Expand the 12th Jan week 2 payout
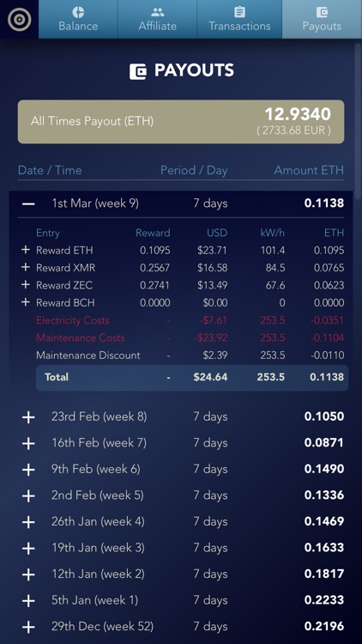This screenshot has height=644, width=362. click(x=28, y=574)
